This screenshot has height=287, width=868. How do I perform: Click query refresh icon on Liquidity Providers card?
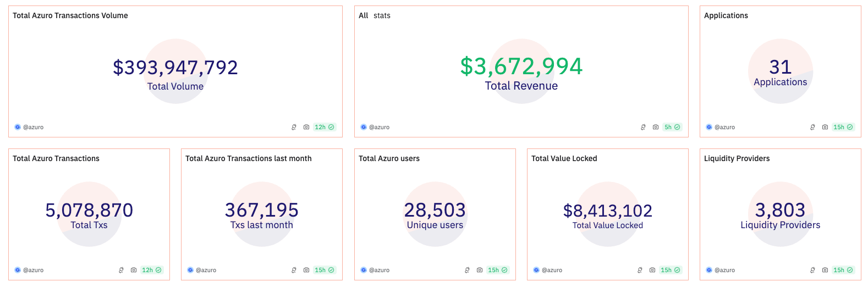[812, 270]
